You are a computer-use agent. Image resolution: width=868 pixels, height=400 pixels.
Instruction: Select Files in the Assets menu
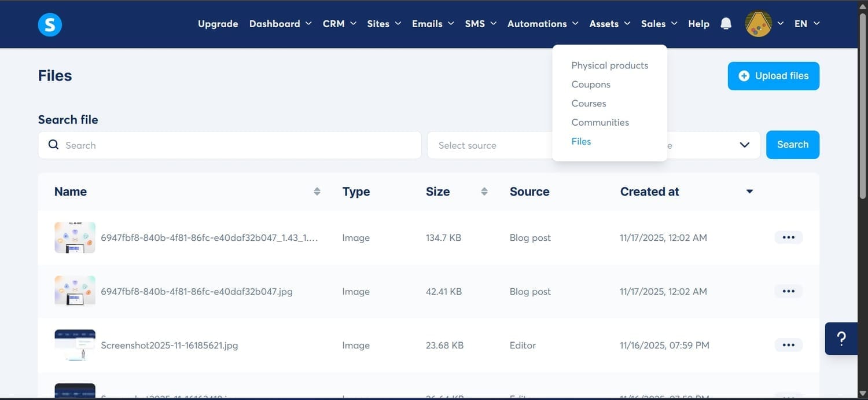(580, 141)
